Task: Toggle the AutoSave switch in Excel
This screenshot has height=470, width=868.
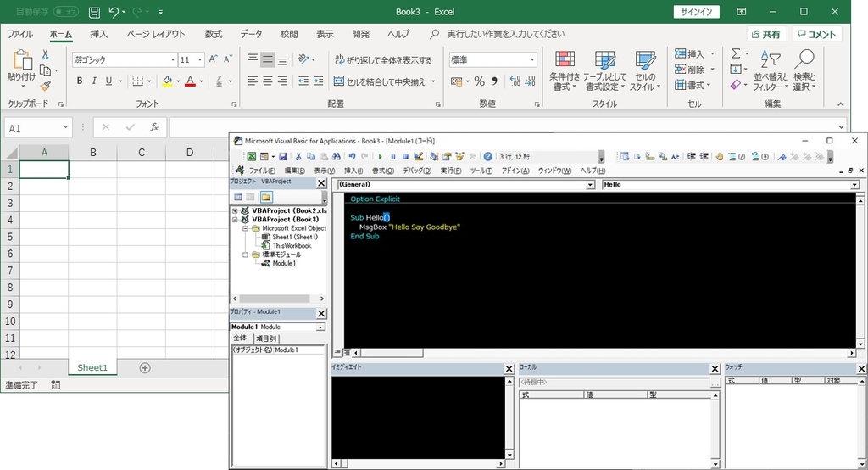Action: click(65, 12)
